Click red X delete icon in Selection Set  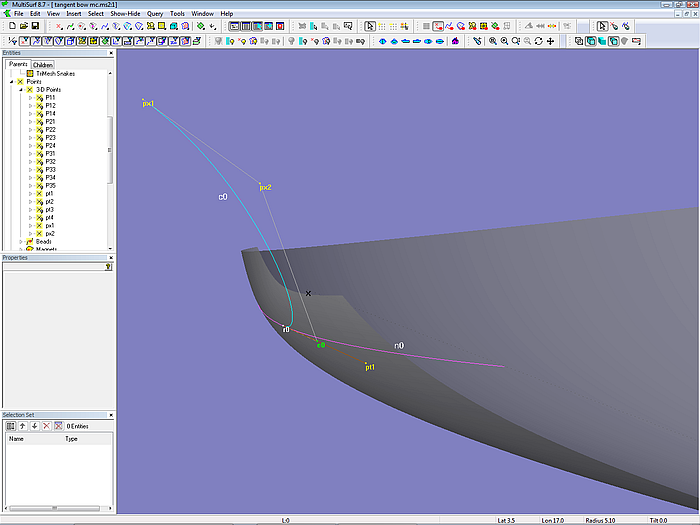pyautogui.click(x=46, y=426)
